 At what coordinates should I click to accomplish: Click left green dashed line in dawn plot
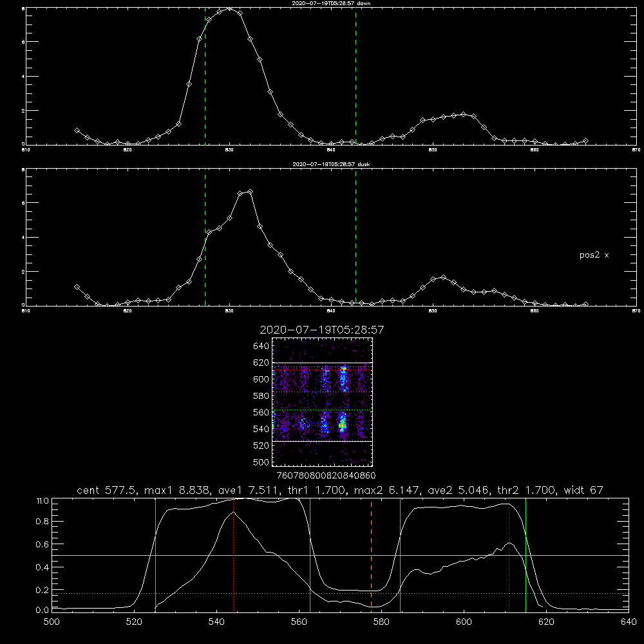pyautogui.click(x=205, y=77)
